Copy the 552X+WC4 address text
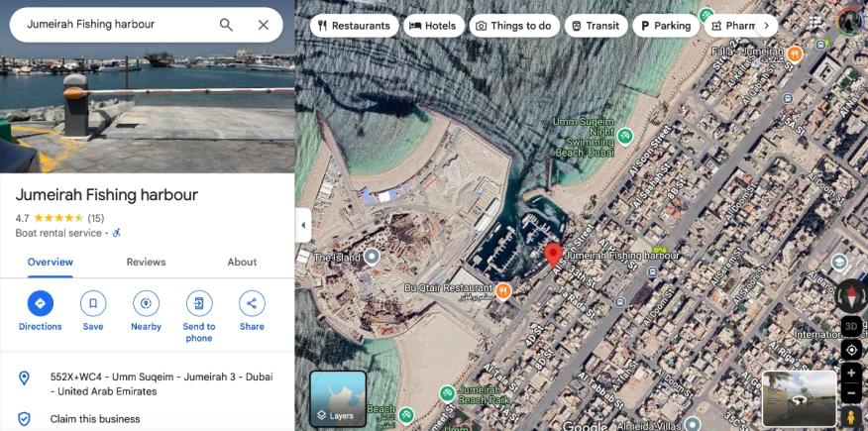This screenshot has height=431, width=868. pos(162,384)
